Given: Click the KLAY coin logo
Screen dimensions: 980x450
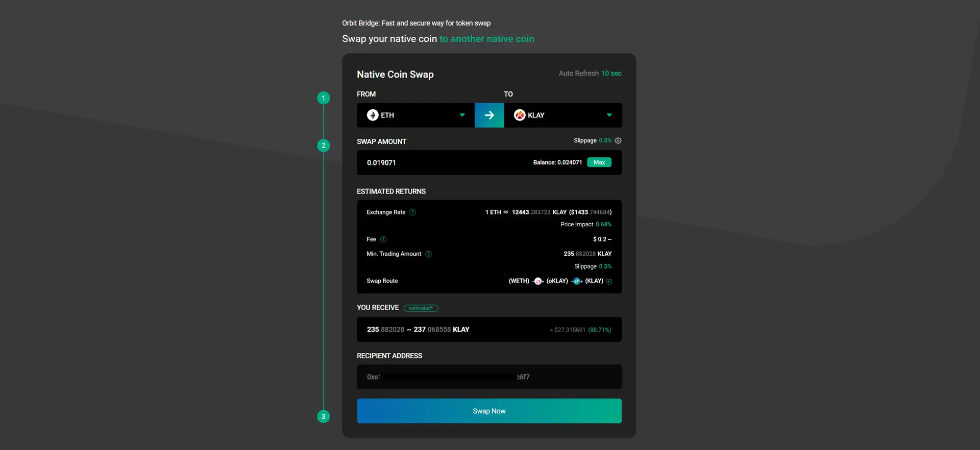Looking at the screenshot, I should point(520,115).
